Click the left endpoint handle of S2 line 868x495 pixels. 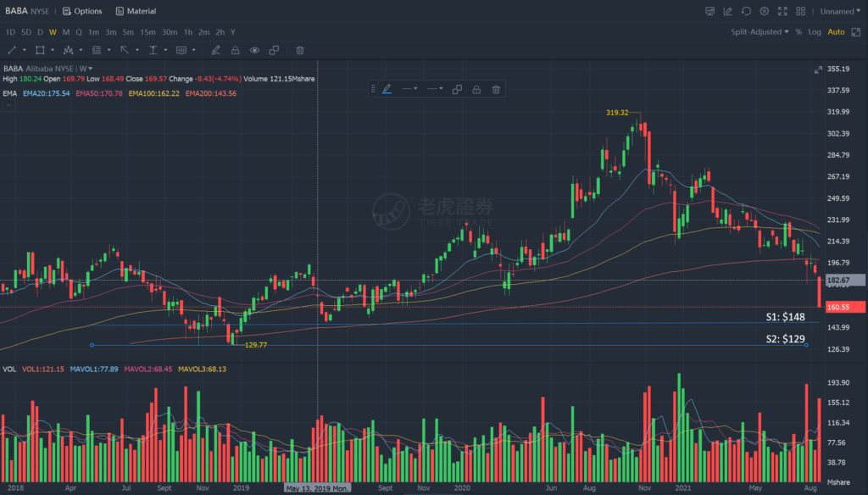point(92,345)
